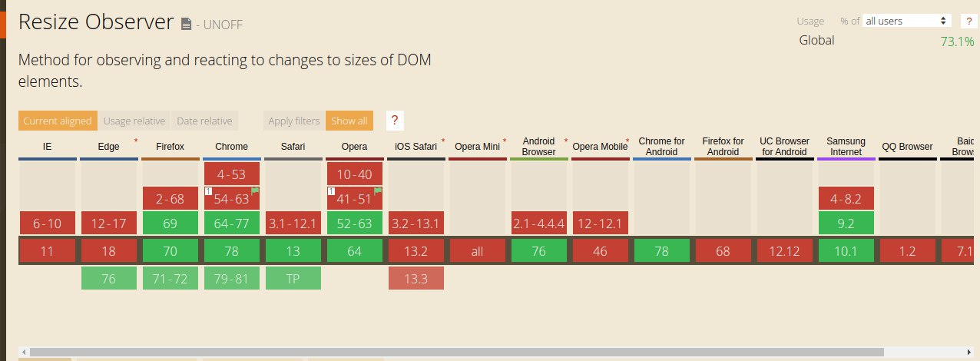
Task: Select the IE 6-10 version cell
Action: coord(48,224)
